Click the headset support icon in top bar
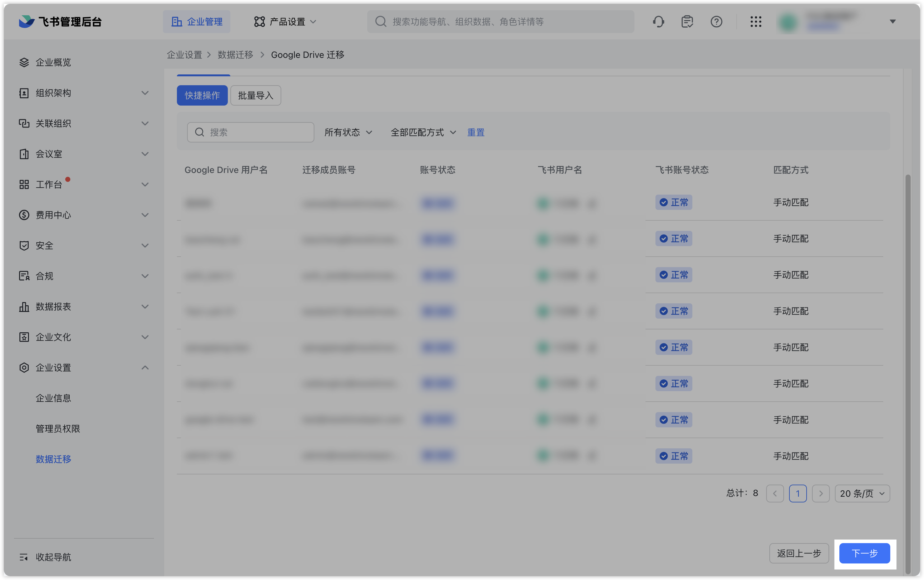Viewport: 924px width, 580px height. tap(658, 22)
